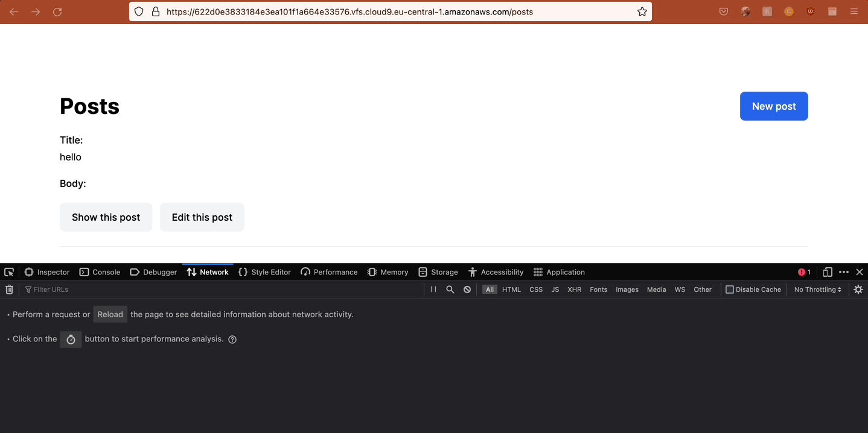Click the shield tracking protection icon
The height and width of the screenshot is (433, 868).
pos(139,11)
